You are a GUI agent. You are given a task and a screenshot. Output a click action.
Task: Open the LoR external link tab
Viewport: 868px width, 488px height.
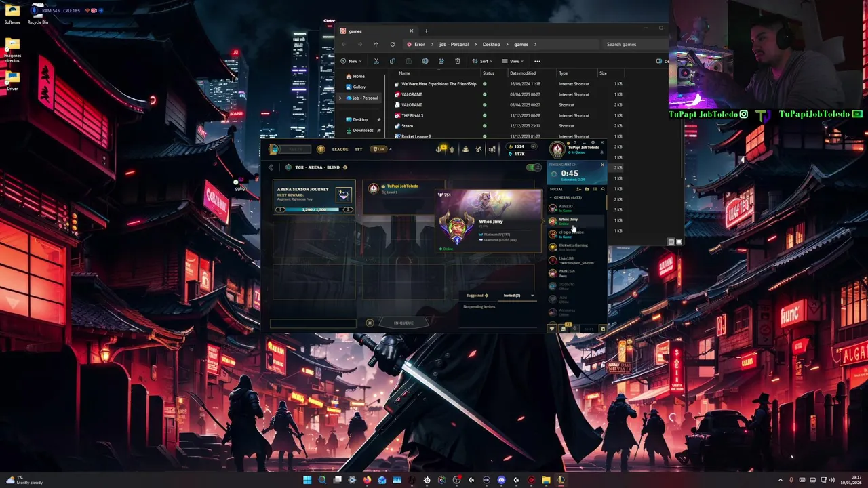pyautogui.click(x=380, y=149)
